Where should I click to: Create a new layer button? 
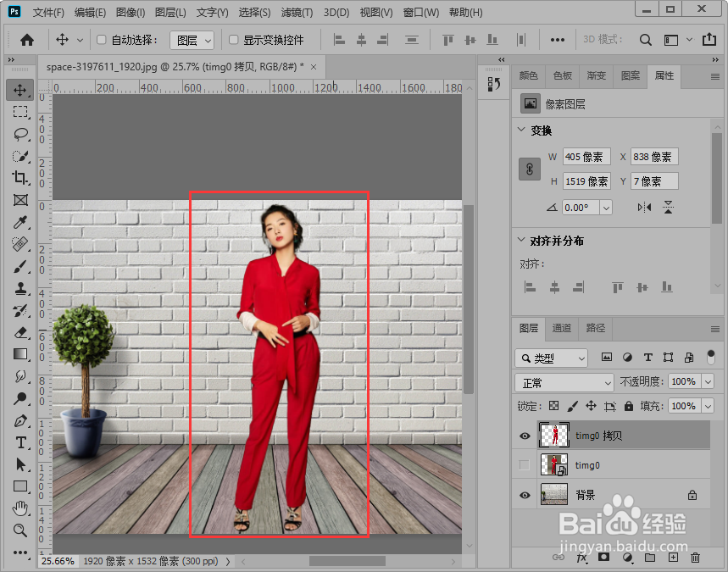click(x=673, y=558)
